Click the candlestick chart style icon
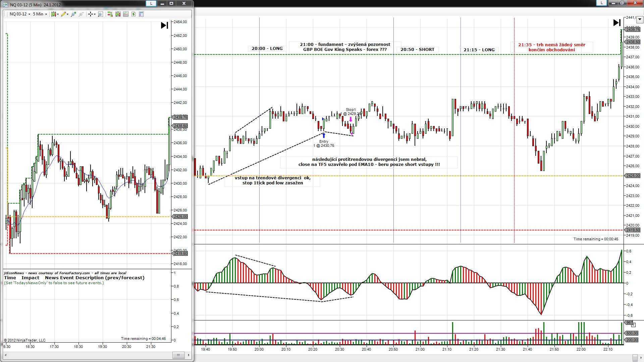 [x=54, y=14]
